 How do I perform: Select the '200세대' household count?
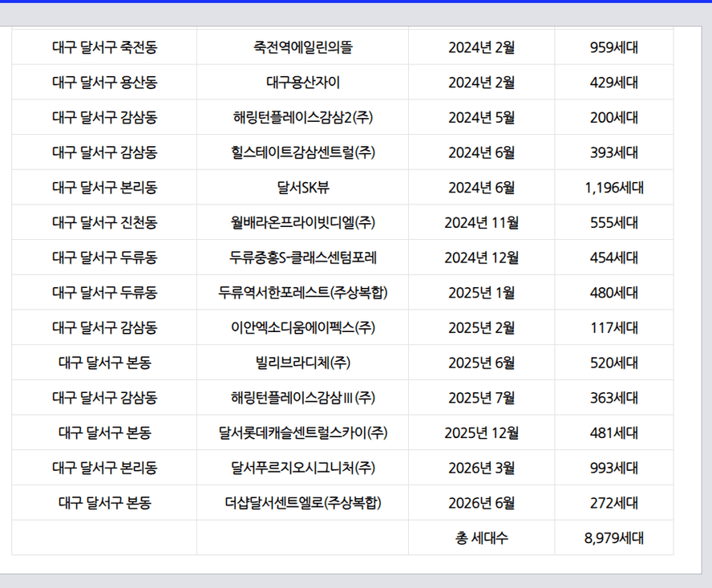click(614, 117)
